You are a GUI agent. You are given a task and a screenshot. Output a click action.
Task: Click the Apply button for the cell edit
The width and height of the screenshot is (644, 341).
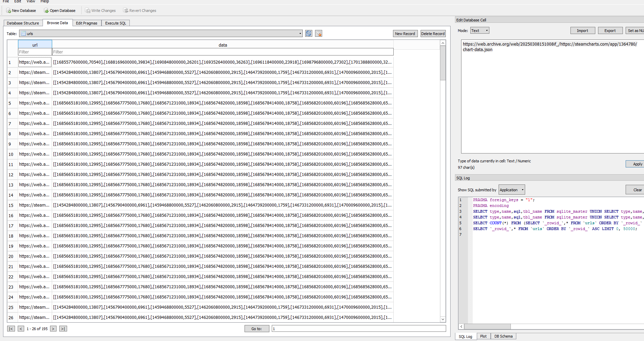pos(635,164)
